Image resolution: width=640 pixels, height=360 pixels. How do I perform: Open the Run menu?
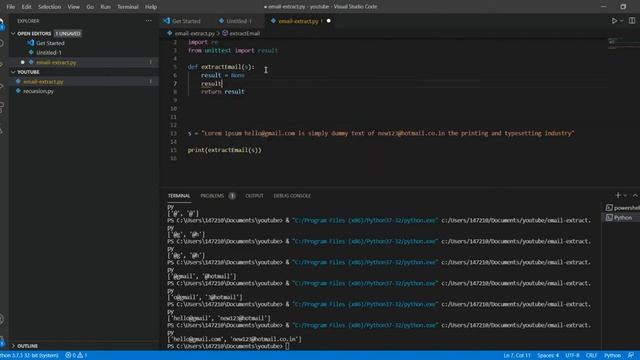click(x=105, y=7)
